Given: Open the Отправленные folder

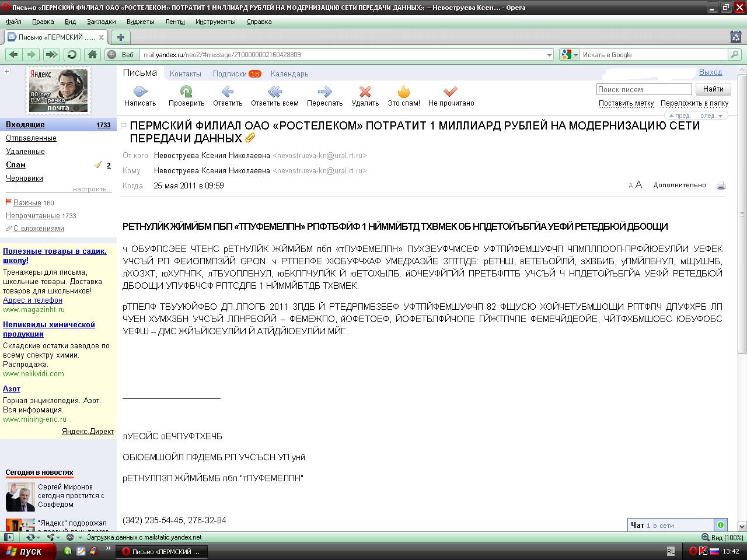Looking at the screenshot, I should (31, 138).
